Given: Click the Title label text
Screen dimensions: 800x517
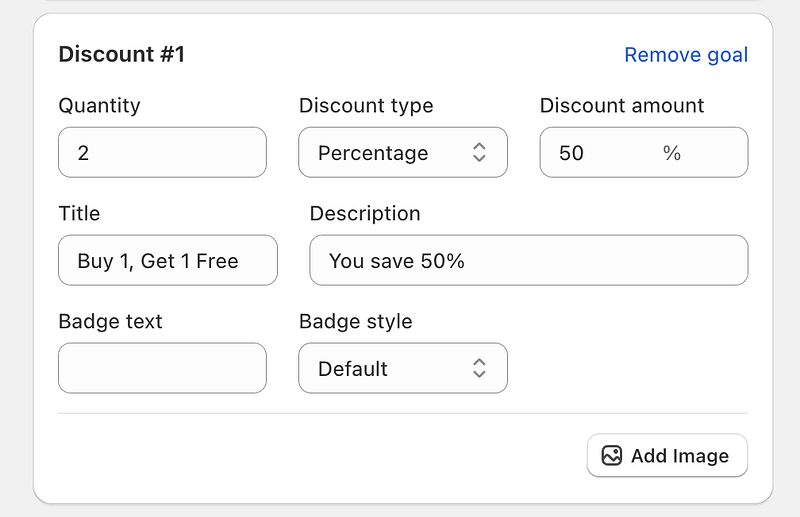Looking at the screenshot, I should (x=79, y=214).
